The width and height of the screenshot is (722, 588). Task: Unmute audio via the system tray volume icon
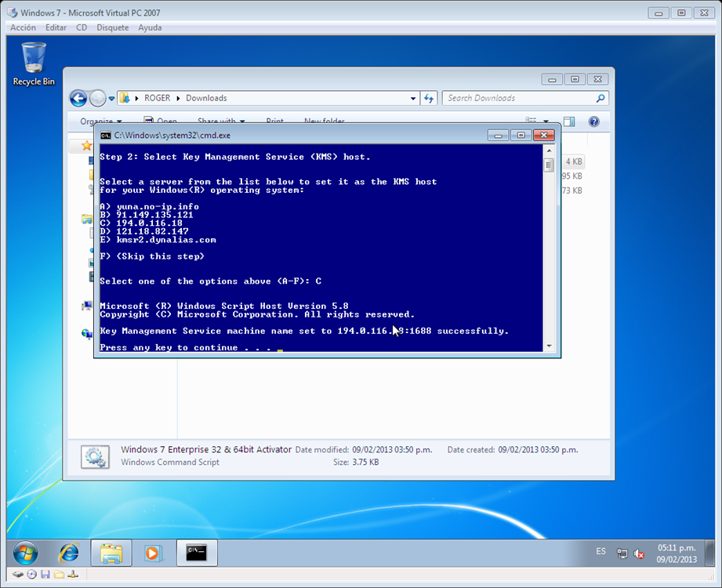coord(637,553)
